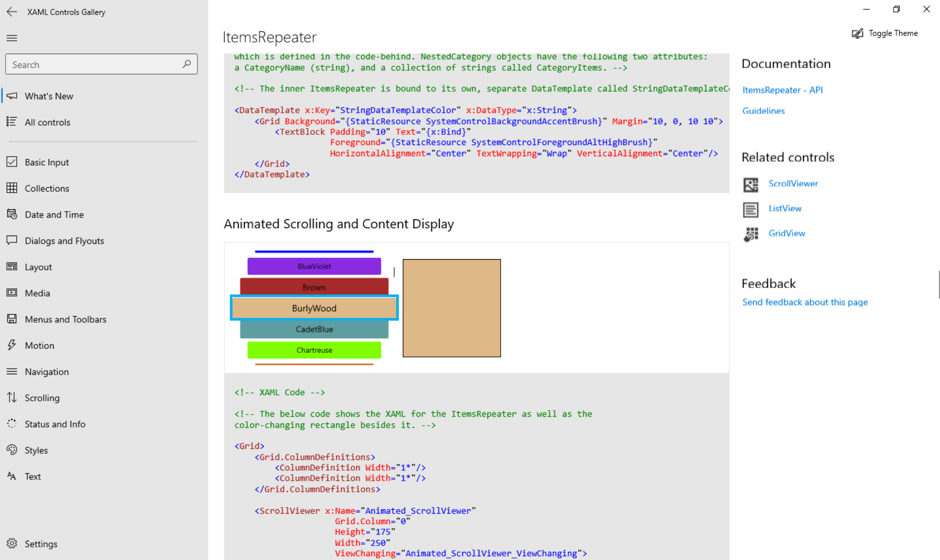Viewport: 940px width, 560px height.
Task: Click the What's New megaphone icon
Action: click(12, 96)
